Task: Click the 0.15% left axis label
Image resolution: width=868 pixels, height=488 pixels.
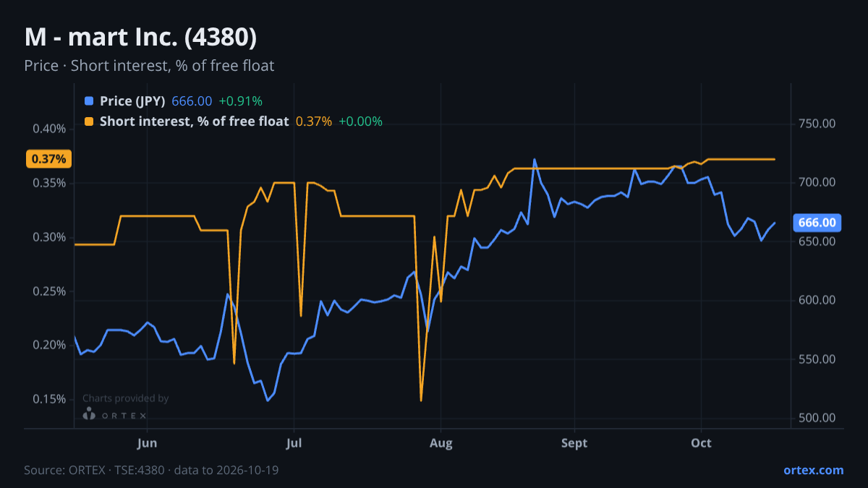Action: pyautogui.click(x=50, y=399)
